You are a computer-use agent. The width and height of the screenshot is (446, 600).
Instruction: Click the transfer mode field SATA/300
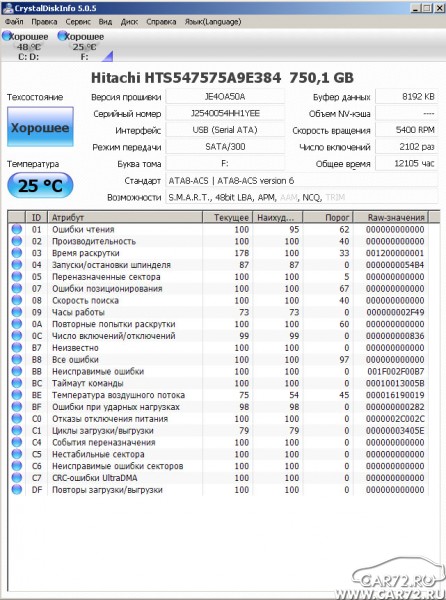tap(225, 147)
